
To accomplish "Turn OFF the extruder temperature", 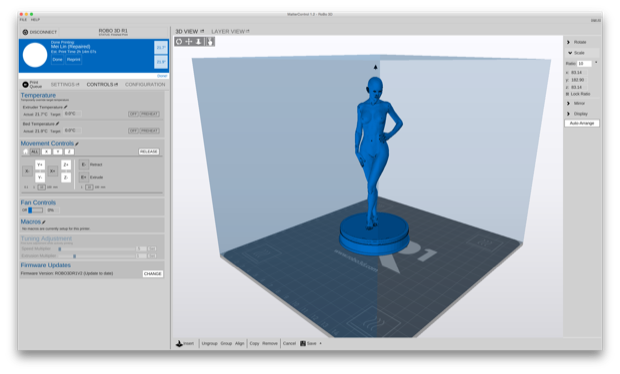I will pos(133,114).
